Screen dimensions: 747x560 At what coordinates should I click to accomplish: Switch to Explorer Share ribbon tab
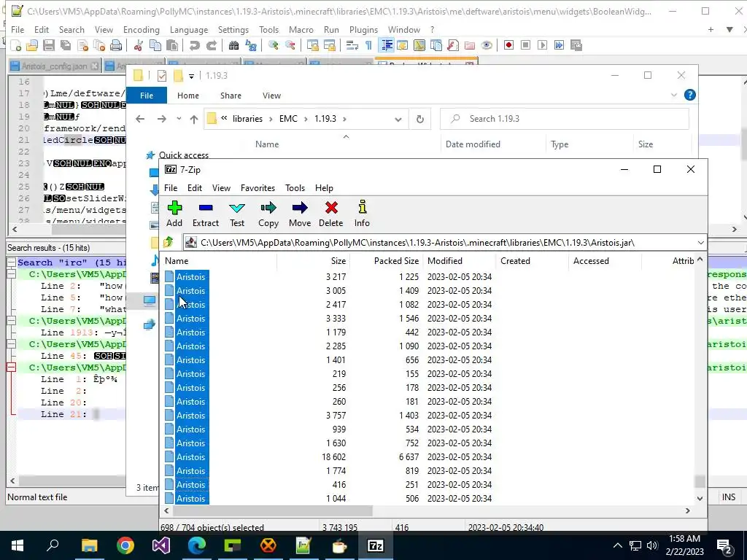coord(231,96)
